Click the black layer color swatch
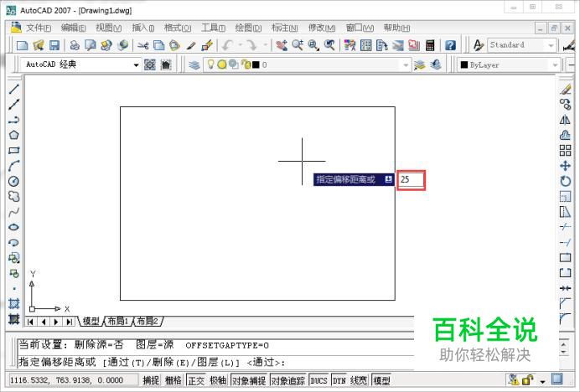 (x=256, y=64)
